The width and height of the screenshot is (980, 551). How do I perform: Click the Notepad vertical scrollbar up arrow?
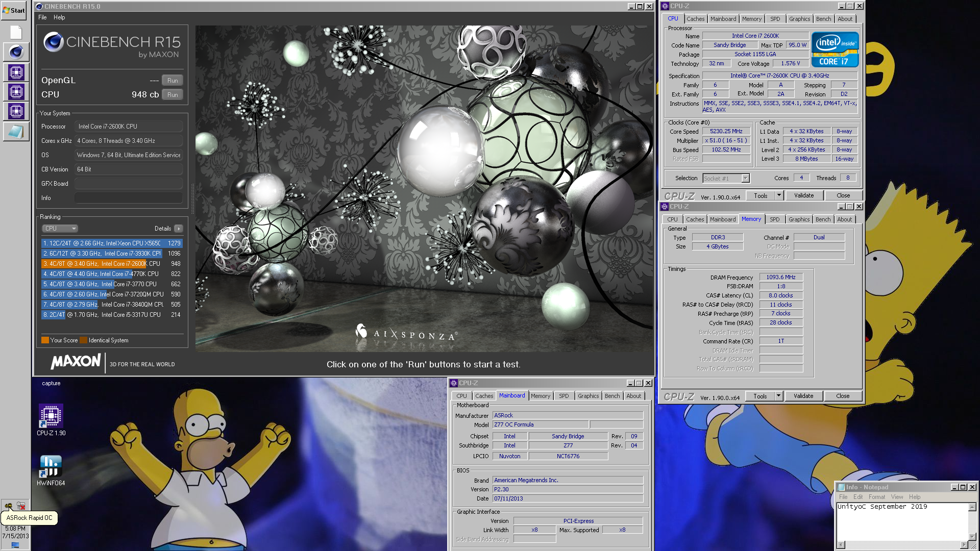tap(972, 507)
